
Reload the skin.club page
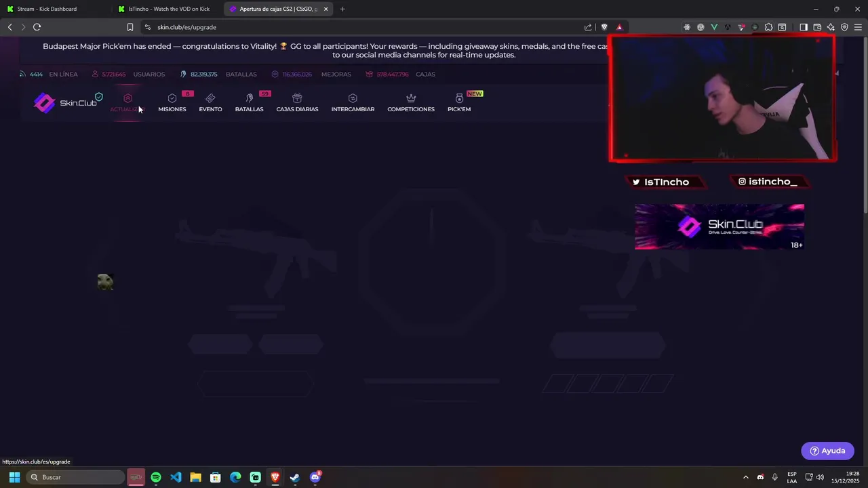point(37,27)
